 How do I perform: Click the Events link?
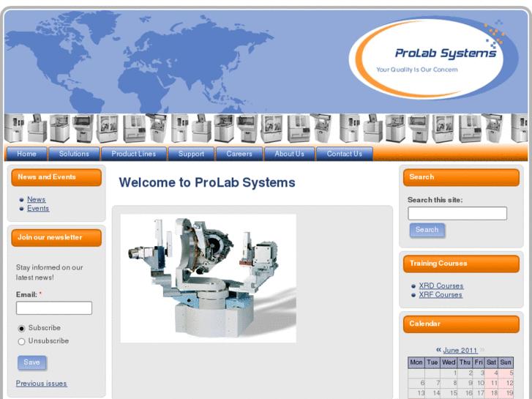coord(38,209)
